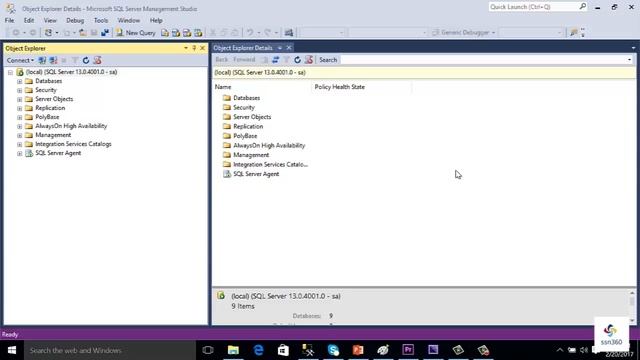This screenshot has height=360, width=640.
Task: Refresh the Object Explorer Details pane
Action: tap(298, 60)
